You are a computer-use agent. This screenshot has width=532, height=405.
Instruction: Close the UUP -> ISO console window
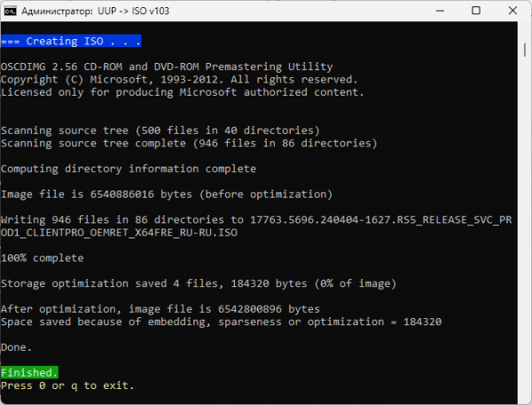coord(512,11)
